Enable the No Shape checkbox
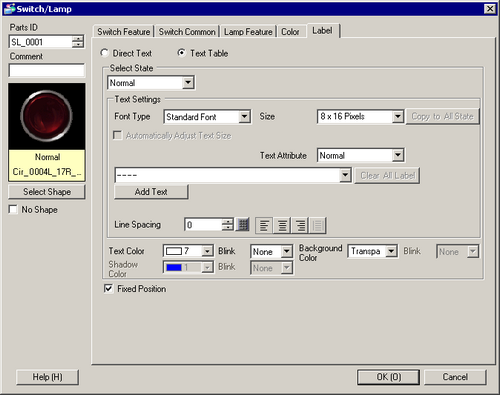This screenshot has width=500, height=395. click(13, 210)
